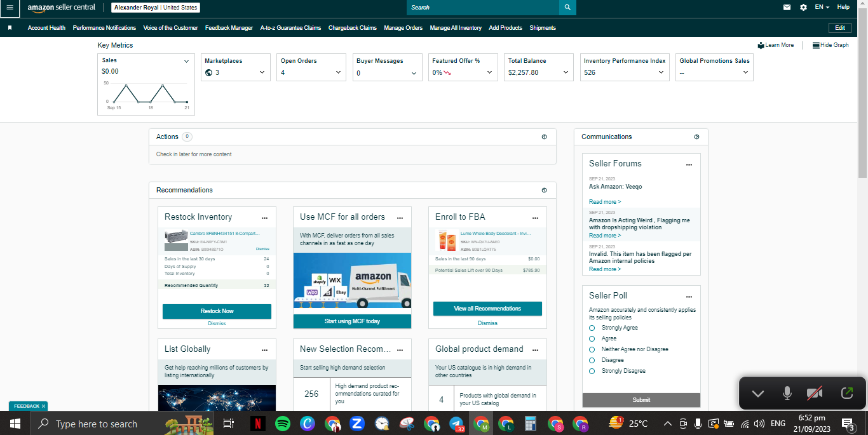Image resolution: width=868 pixels, height=435 pixels.
Task: Click Start using MCF today
Action: pyautogui.click(x=352, y=321)
